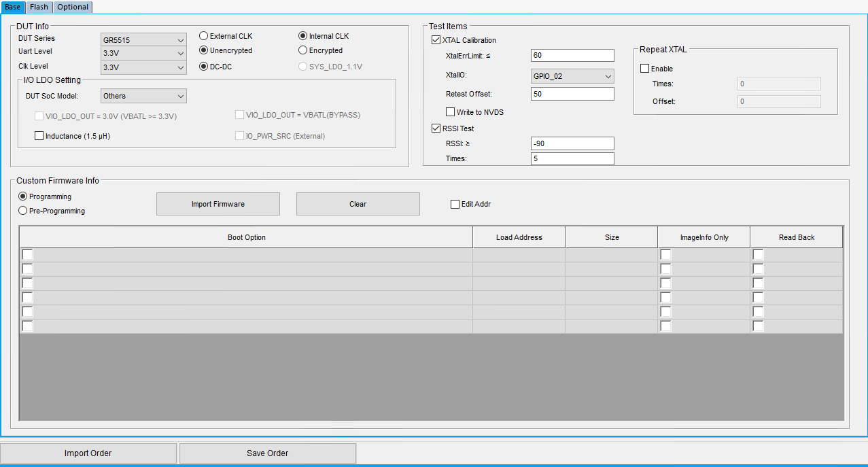Open the DUT SoC Model dropdown
Screen dimensions: 868x467
[143, 96]
